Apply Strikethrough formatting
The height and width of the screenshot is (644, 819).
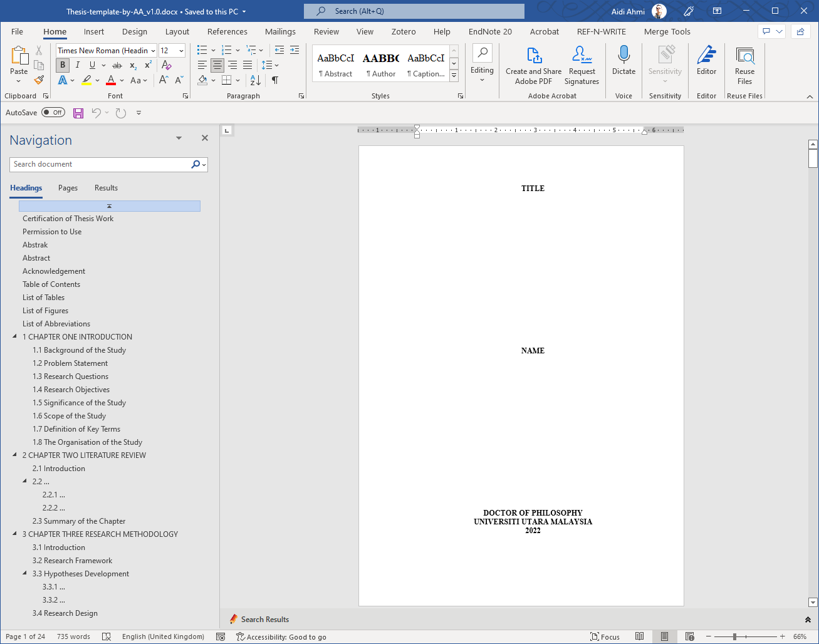click(117, 65)
